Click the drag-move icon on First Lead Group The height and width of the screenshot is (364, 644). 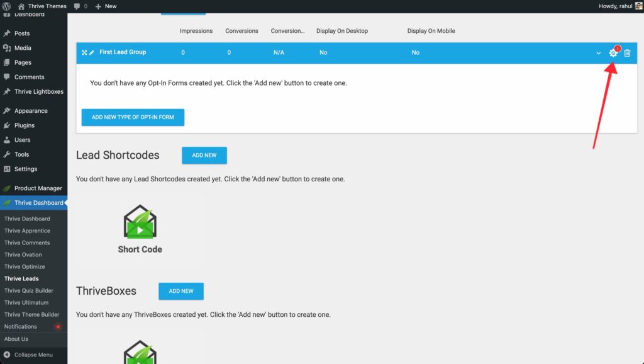84,52
